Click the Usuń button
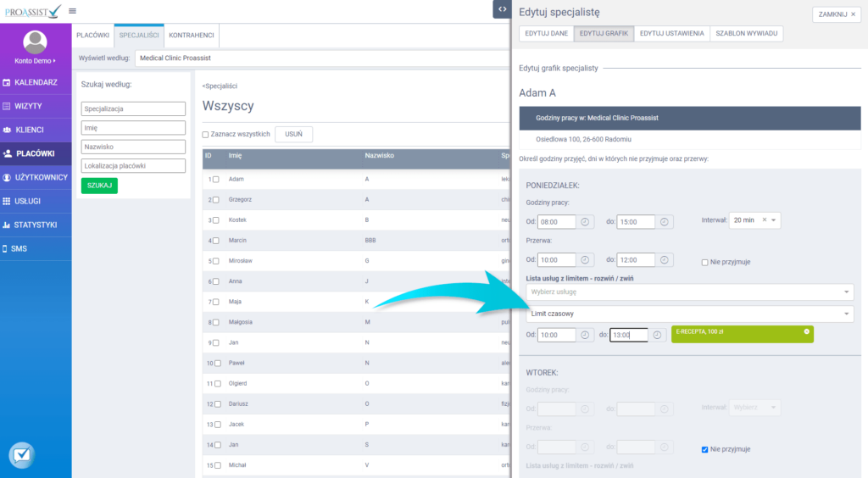Screen dimensions: 868x478 pos(293,134)
